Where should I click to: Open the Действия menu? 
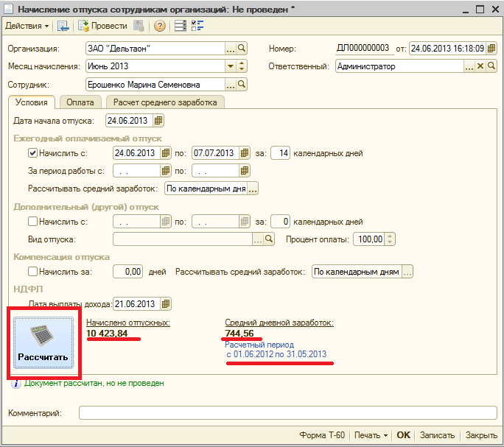pyautogui.click(x=27, y=26)
